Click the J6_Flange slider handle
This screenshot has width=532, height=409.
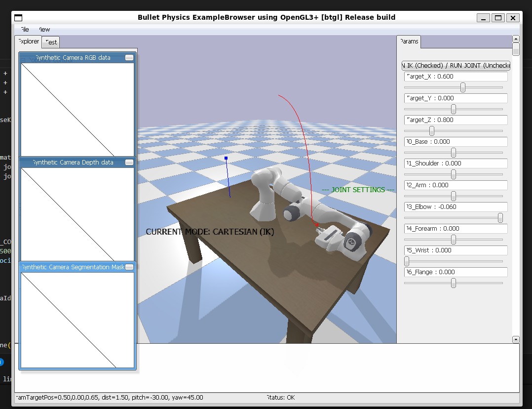pyautogui.click(x=453, y=283)
